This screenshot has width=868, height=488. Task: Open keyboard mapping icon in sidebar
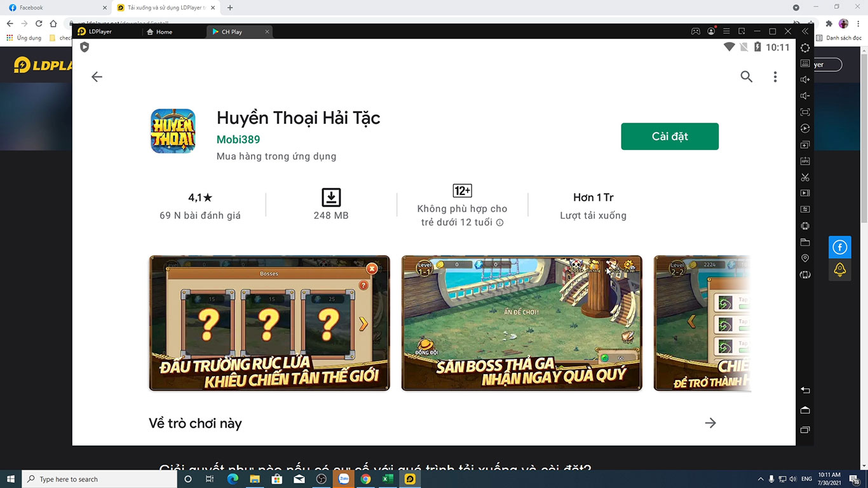click(x=805, y=64)
